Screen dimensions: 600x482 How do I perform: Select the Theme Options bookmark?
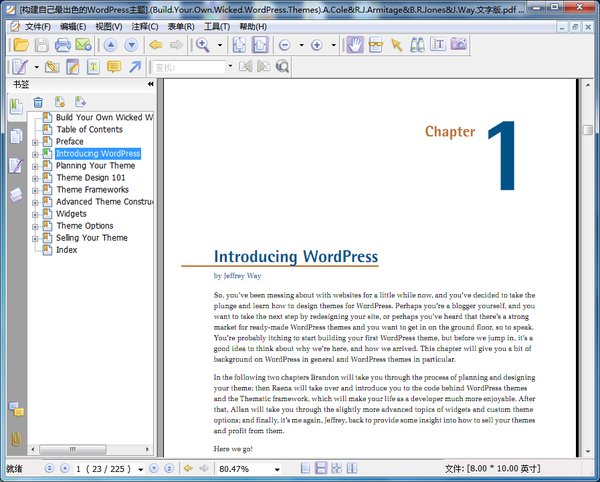(x=85, y=226)
